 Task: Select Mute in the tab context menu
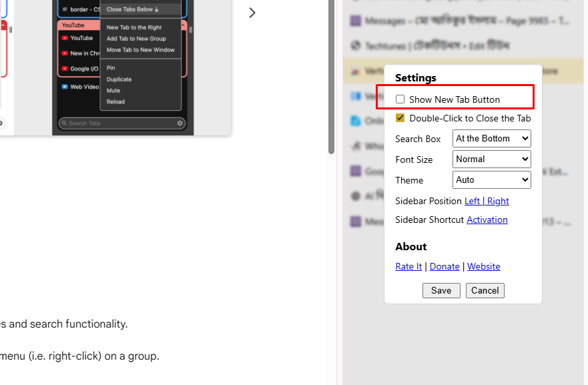tap(113, 91)
